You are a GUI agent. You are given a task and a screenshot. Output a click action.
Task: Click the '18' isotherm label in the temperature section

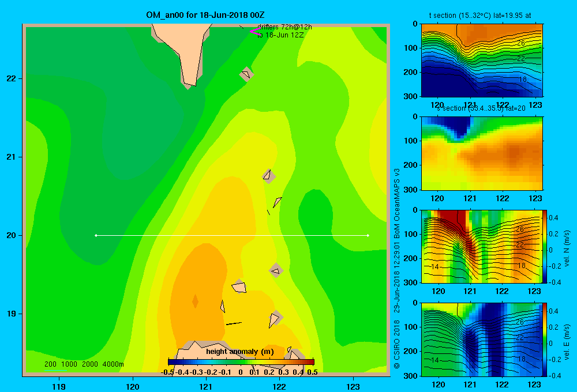tap(523, 79)
